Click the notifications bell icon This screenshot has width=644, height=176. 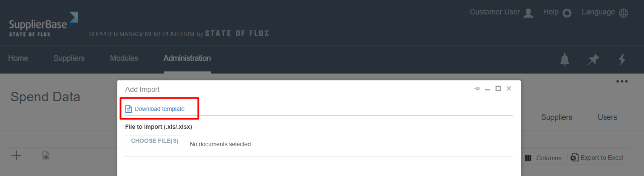(x=565, y=59)
